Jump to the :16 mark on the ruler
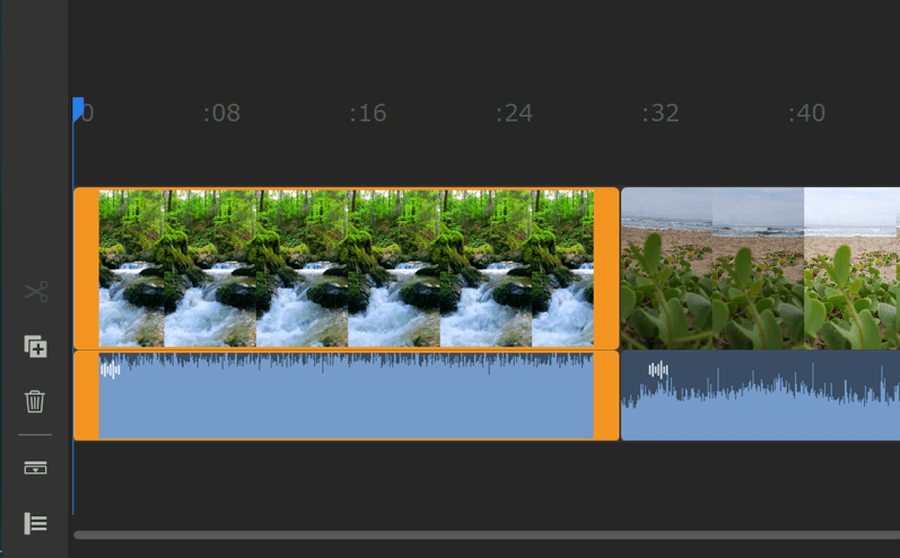The width and height of the screenshot is (900, 558). point(368,113)
